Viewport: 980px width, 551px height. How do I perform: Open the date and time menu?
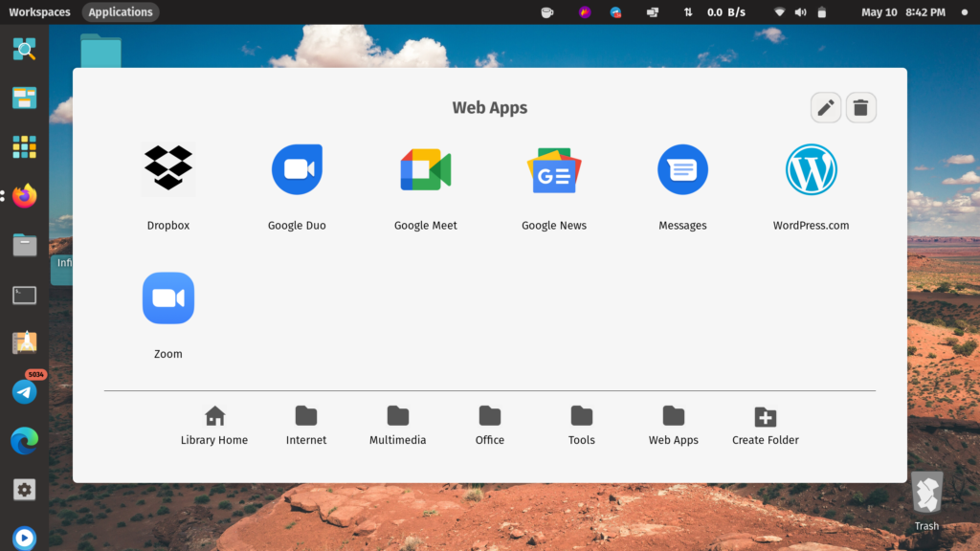[903, 11]
